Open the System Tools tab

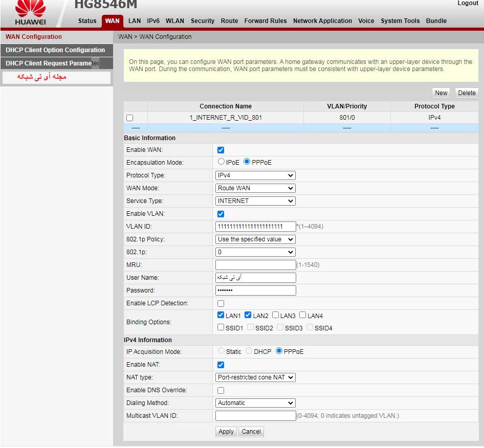[x=400, y=20]
